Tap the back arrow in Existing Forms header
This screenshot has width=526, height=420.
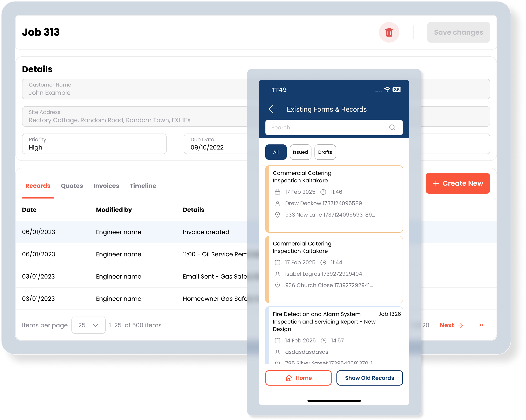click(273, 109)
